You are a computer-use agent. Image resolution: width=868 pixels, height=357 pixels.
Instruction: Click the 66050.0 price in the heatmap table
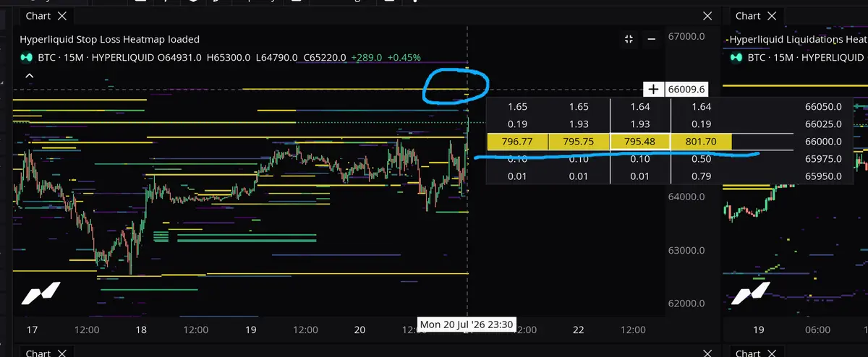point(823,107)
